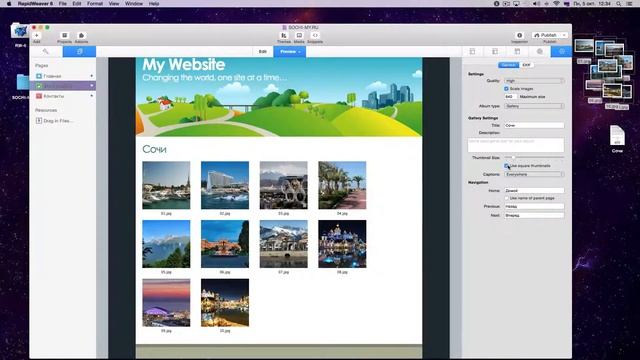Open thumbnail 03.jpg in gallery
The height and width of the screenshot is (360, 640).
click(284, 185)
